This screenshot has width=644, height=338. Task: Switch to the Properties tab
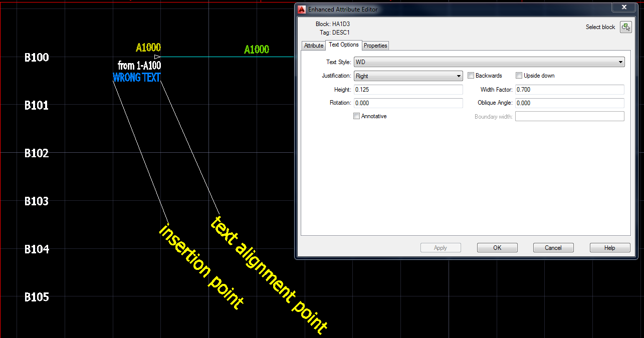375,45
